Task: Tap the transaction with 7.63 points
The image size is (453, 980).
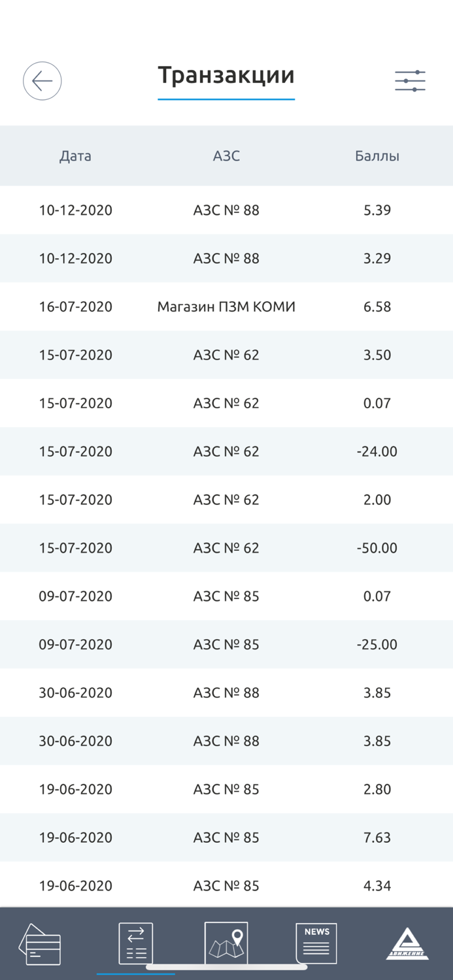Action: 226,838
